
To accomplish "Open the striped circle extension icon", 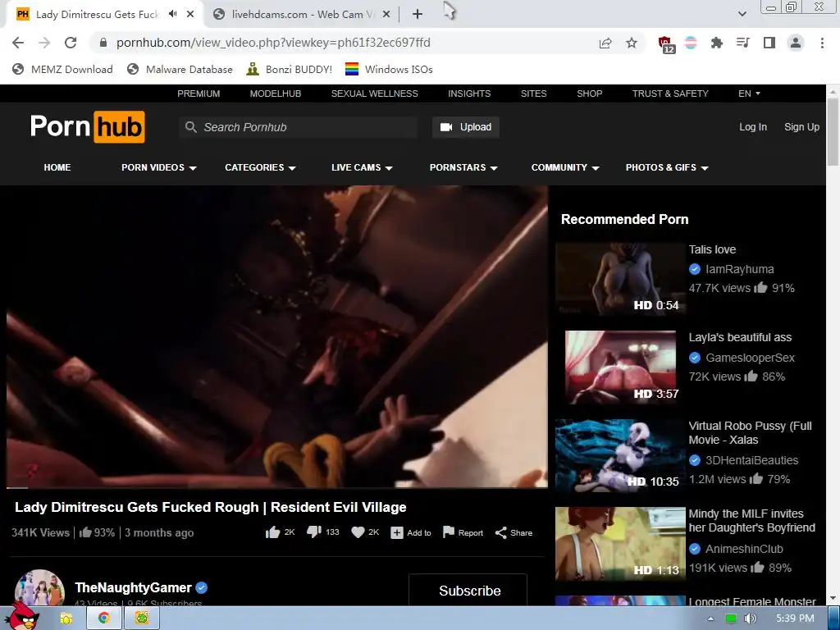I will point(691,43).
